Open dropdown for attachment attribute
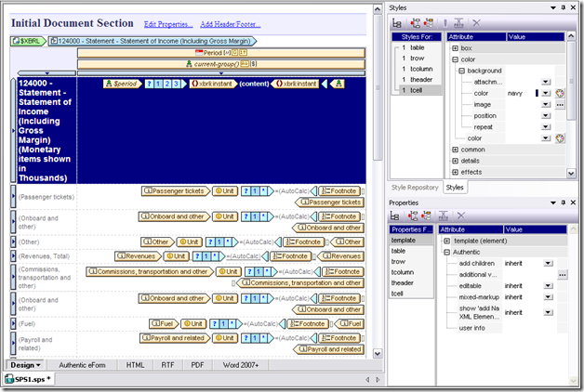The image size is (584, 392). pyautogui.click(x=546, y=82)
